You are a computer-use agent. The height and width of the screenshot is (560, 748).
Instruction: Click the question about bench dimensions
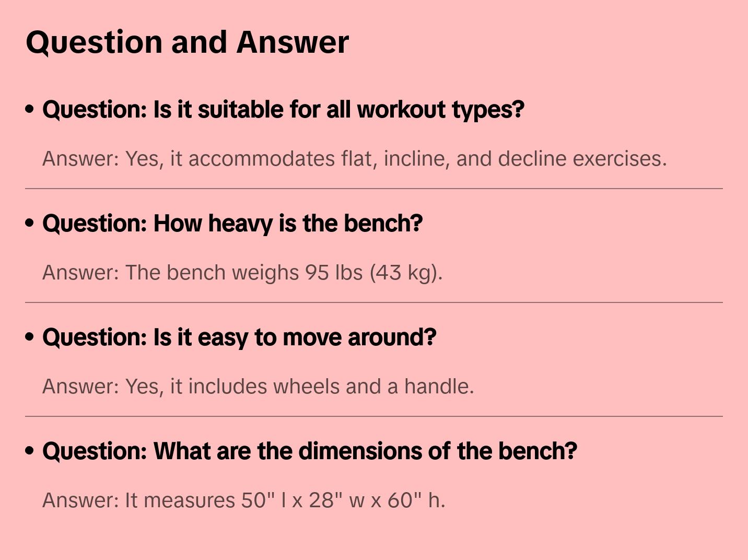coord(310,451)
